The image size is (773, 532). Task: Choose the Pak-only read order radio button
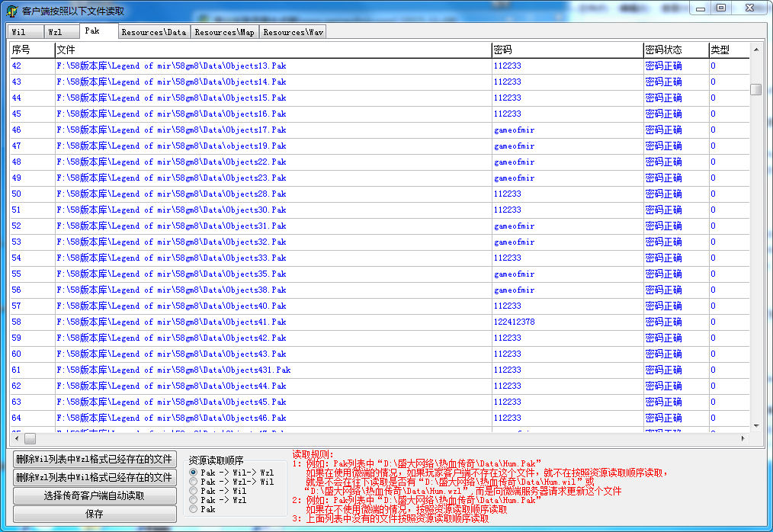pyautogui.click(x=194, y=509)
